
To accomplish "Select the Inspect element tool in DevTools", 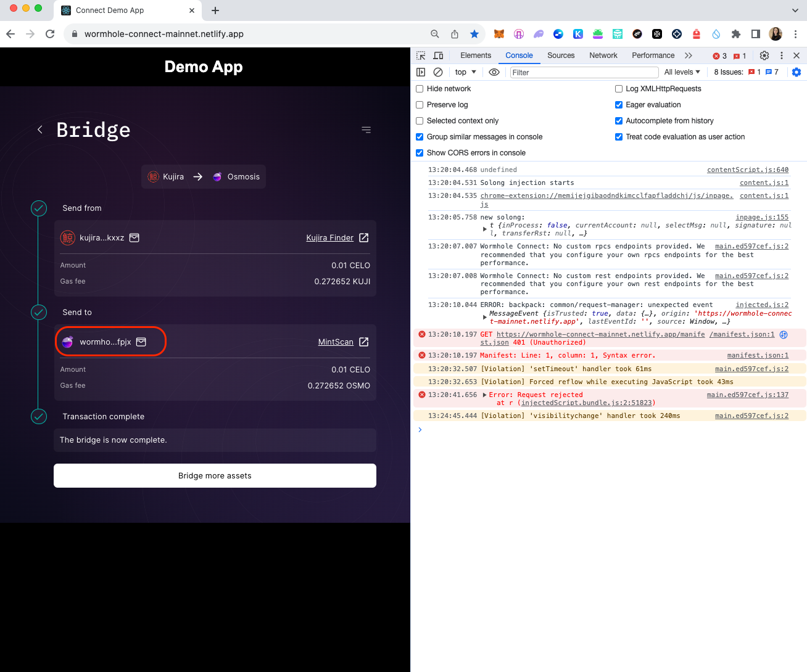I will pyautogui.click(x=421, y=55).
